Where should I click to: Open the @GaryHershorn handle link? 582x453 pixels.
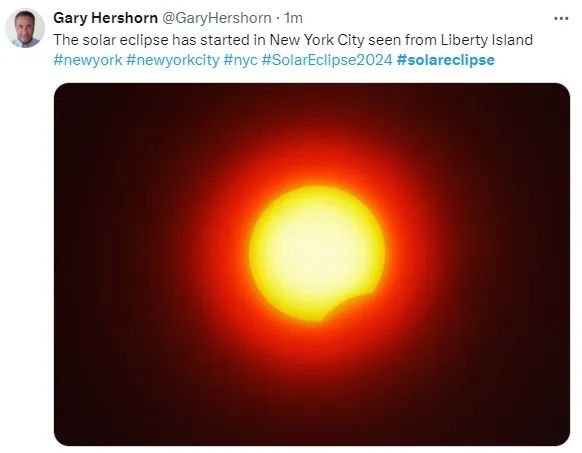coord(217,18)
